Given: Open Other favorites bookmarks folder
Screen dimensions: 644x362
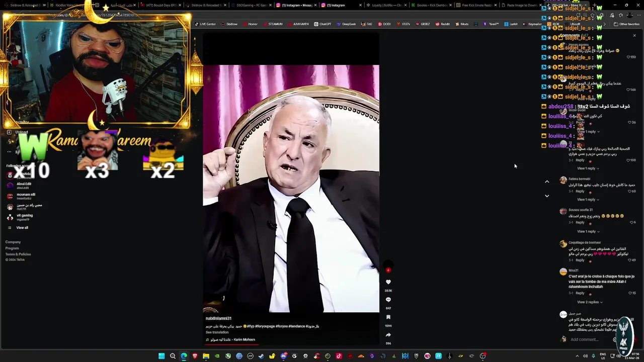Looking at the screenshot, I should (627, 24).
